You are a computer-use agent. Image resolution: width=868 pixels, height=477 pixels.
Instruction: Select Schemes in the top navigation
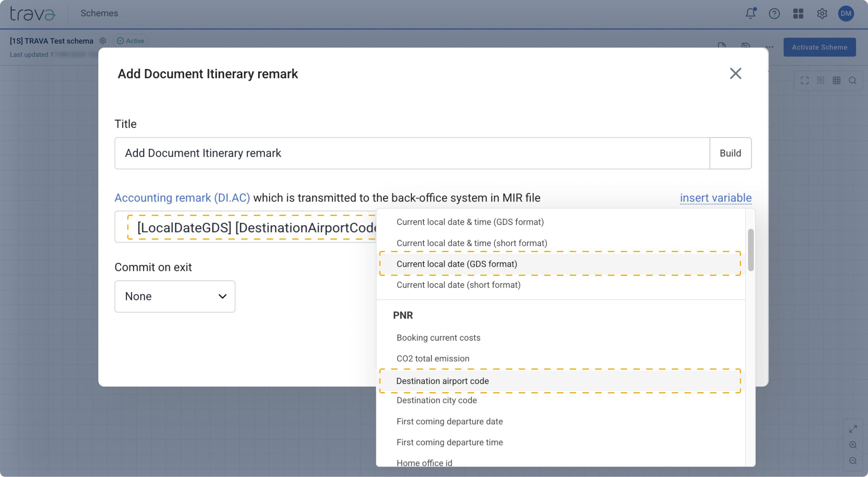(99, 13)
